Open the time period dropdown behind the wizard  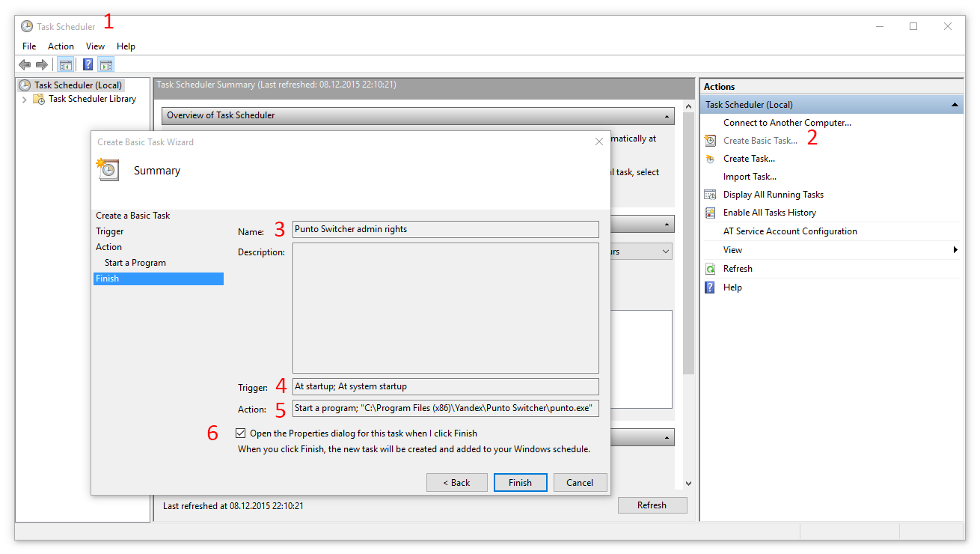point(666,252)
